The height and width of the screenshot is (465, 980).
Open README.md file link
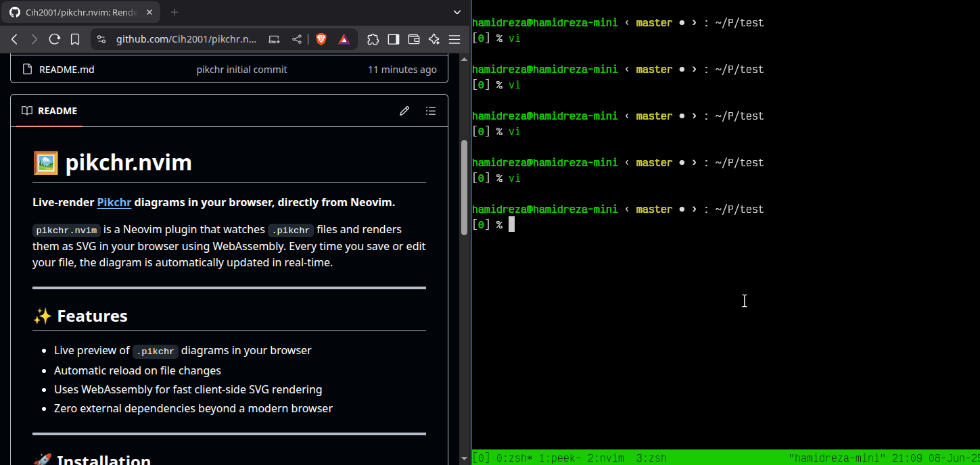point(66,69)
